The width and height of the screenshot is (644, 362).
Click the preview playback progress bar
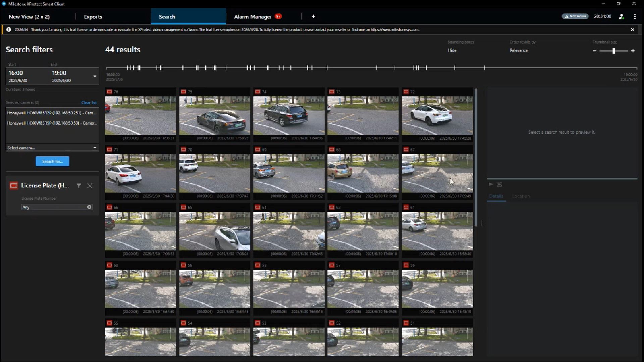[562, 179]
